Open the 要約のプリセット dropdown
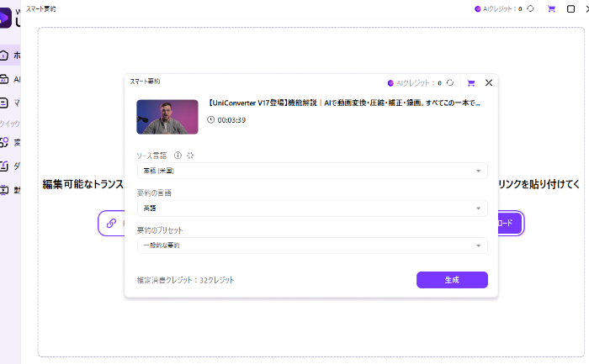The height and width of the screenshot is (364, 589). [x=312, y=245]
